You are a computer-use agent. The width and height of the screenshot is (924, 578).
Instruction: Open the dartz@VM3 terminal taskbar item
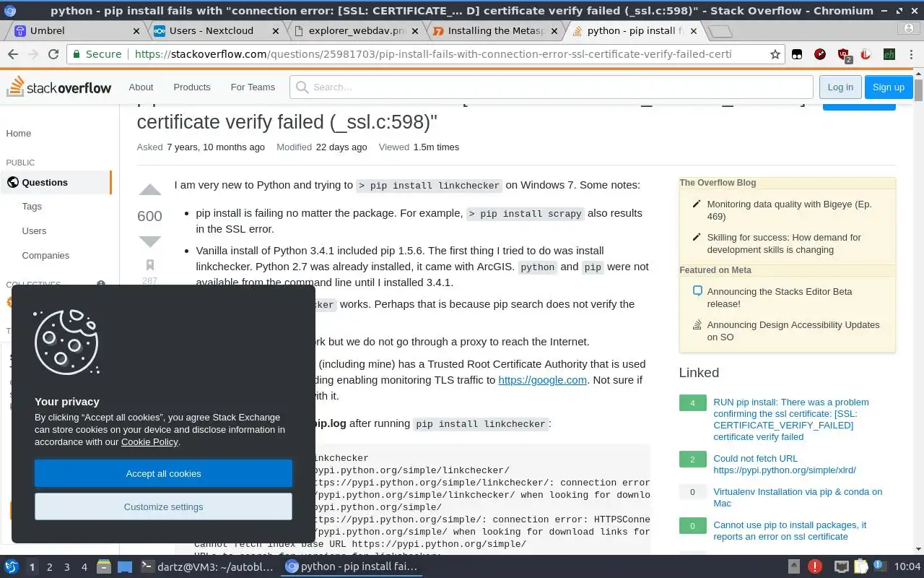coord(208,567)
